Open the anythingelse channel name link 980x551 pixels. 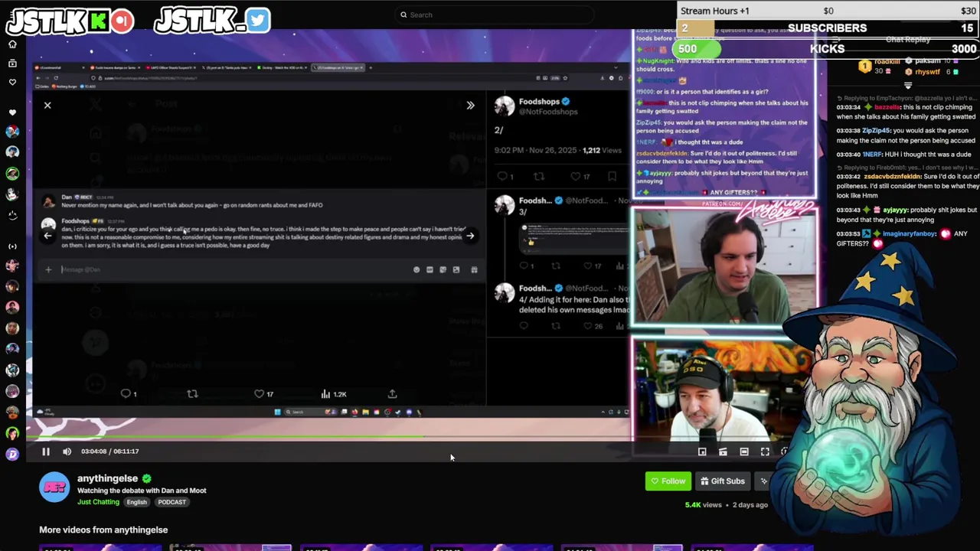coord(107,478)
